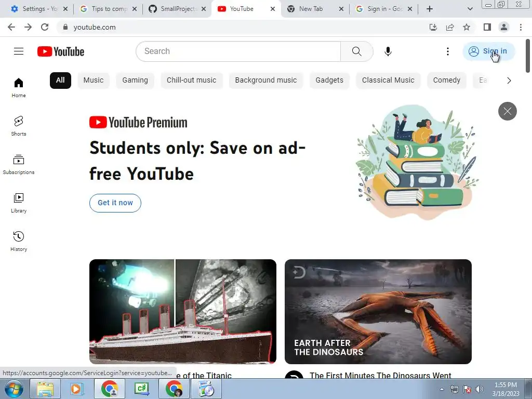This screenshot has width=532, height=399.
Task: Open the tab search dropdown
Action: click(x=470, y=9)
